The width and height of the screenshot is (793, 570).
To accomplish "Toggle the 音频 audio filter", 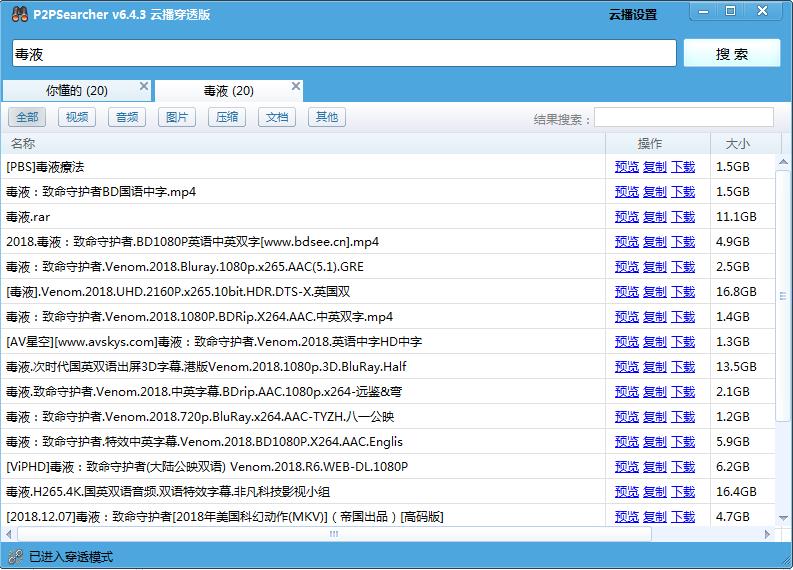I will coord(127,117).
